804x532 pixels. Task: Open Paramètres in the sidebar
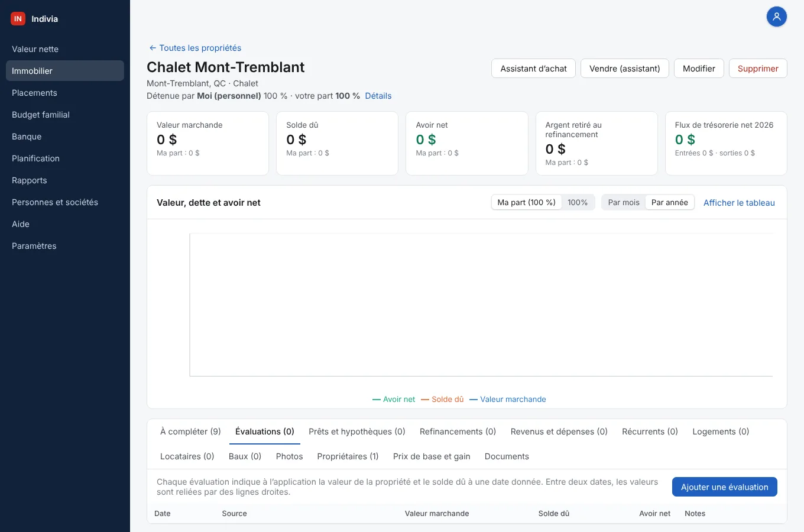65,246
